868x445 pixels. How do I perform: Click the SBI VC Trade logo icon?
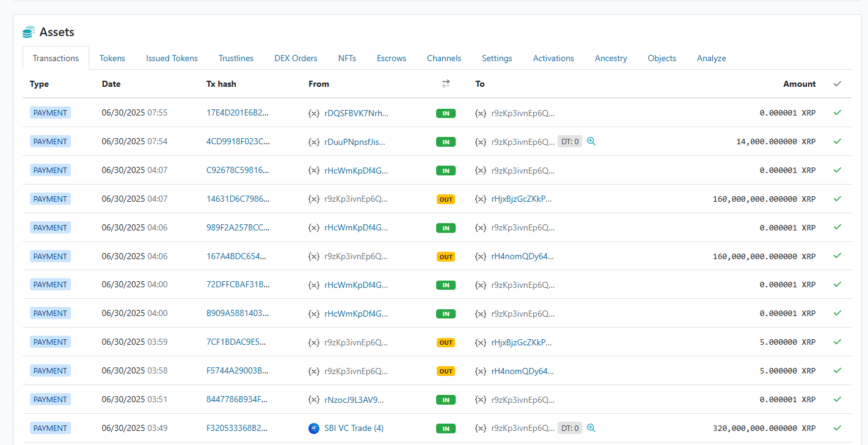click(314, 428)
